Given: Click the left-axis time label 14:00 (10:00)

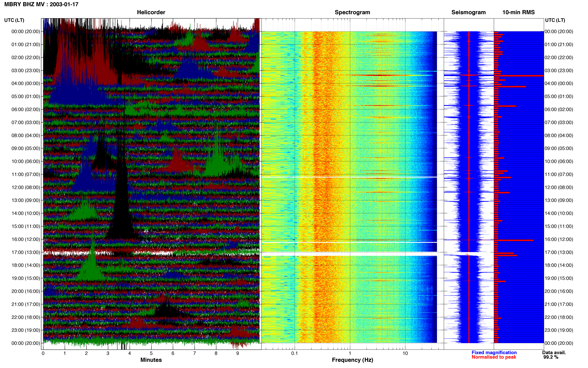Looking at the screenshot, I should point(26,213).
